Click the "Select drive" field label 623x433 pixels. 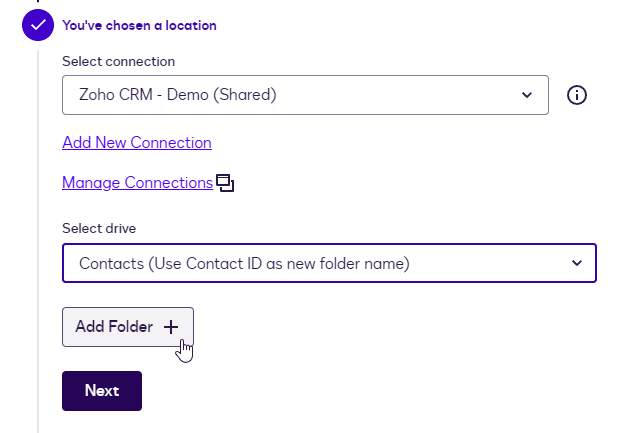point(99,229)
